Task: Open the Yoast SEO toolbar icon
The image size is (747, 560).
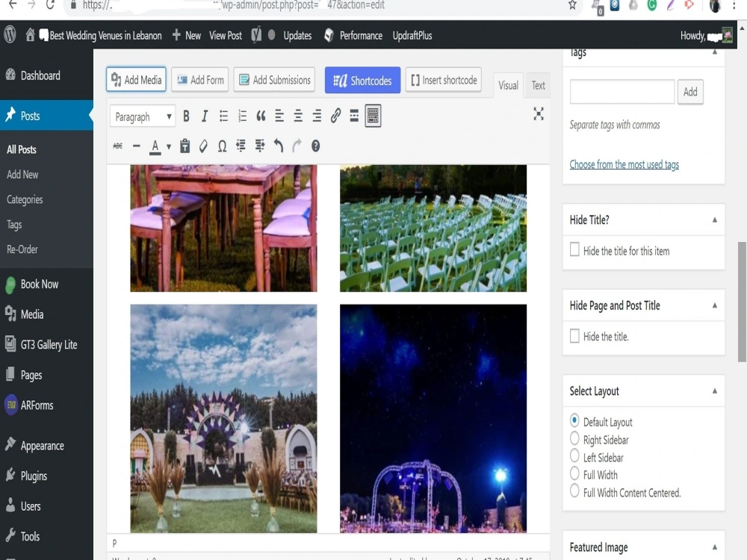Action: [x=256, y=35]
